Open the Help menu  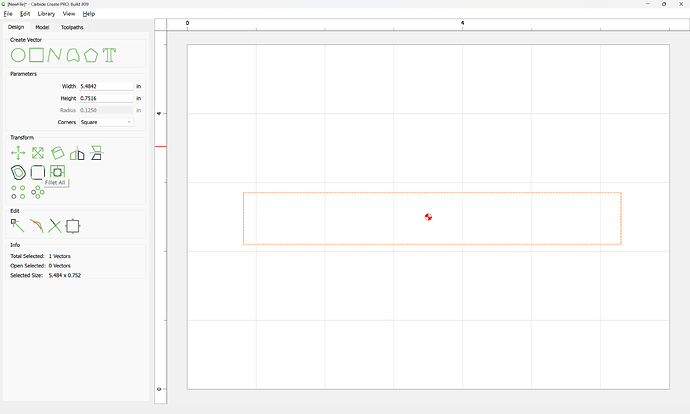(89, 14)
